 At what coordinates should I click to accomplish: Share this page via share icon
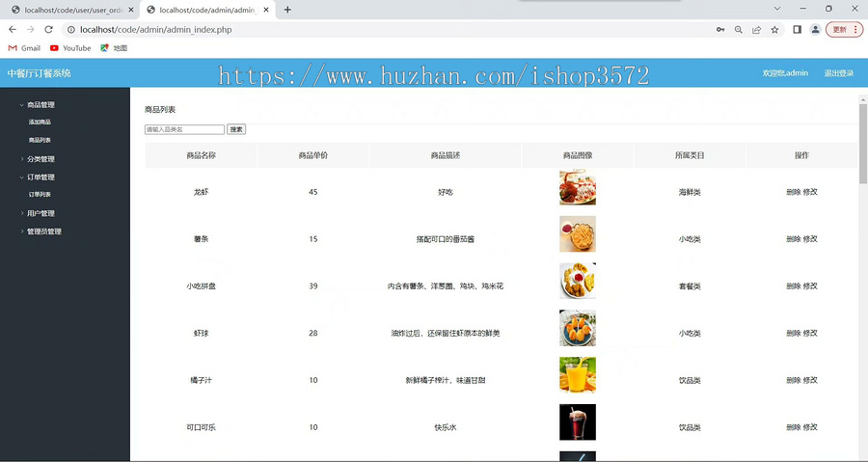point(756,30)
